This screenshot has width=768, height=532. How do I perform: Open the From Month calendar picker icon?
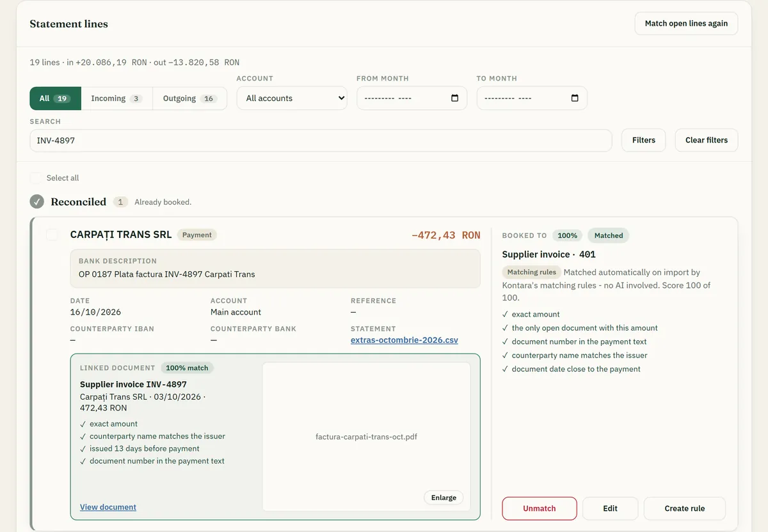(x=455, y=98)
